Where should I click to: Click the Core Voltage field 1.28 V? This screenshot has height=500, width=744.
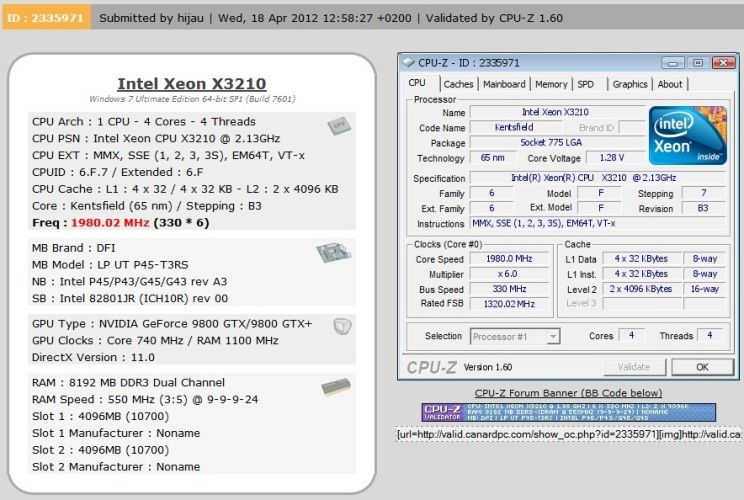[615, 158]
